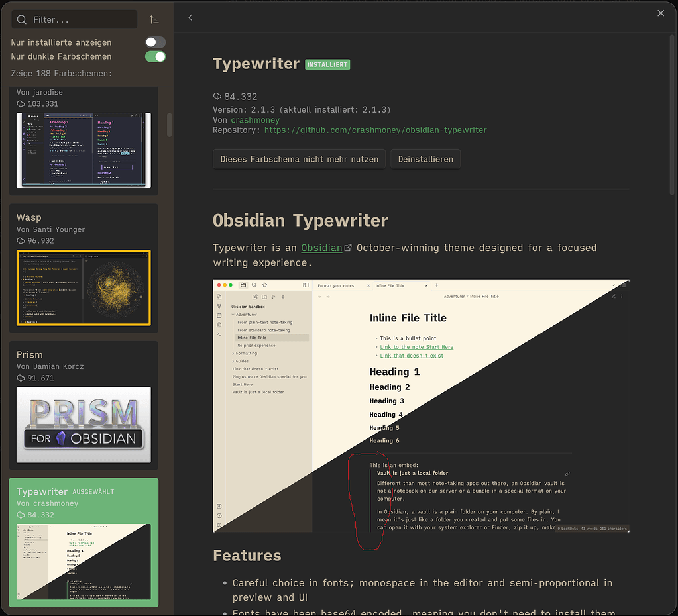Click download icon next to 96.902
678x616 pixels.
[21, 241]
